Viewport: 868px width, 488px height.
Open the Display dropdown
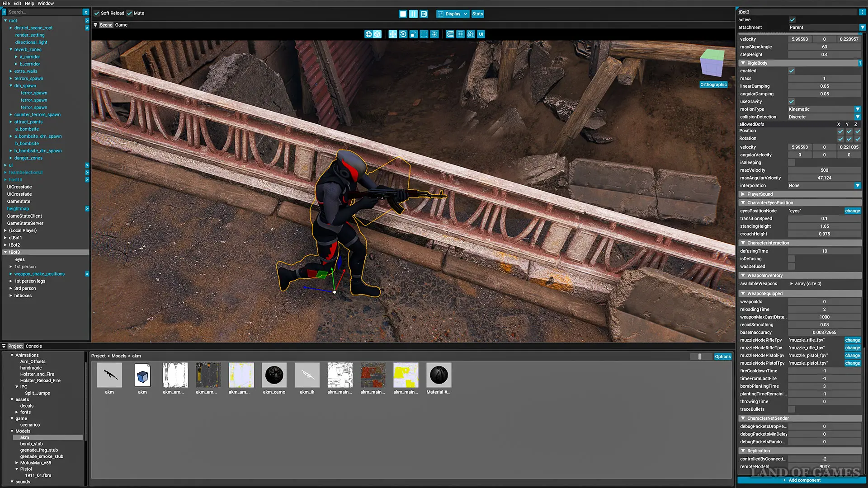(453, 14)
